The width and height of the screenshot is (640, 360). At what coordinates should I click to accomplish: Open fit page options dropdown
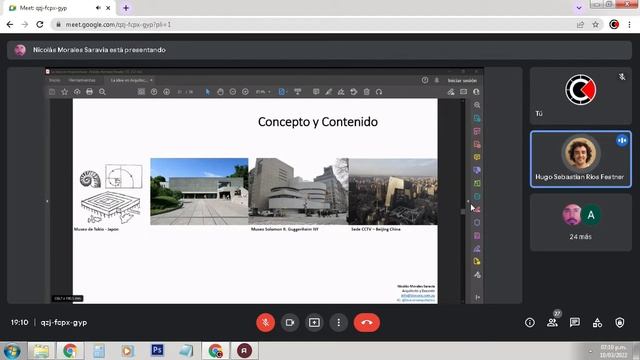282,92
